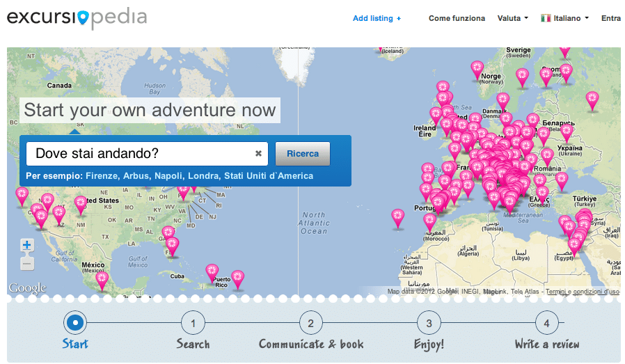Select the Londra example link
Viewport: 625px width, 364px height.
tap(203, 176)
